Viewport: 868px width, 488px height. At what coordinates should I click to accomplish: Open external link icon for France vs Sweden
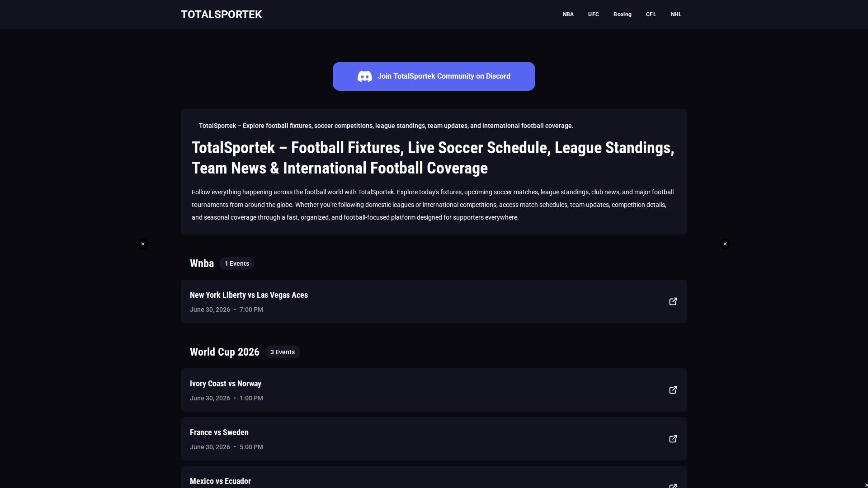pos(673,439)
